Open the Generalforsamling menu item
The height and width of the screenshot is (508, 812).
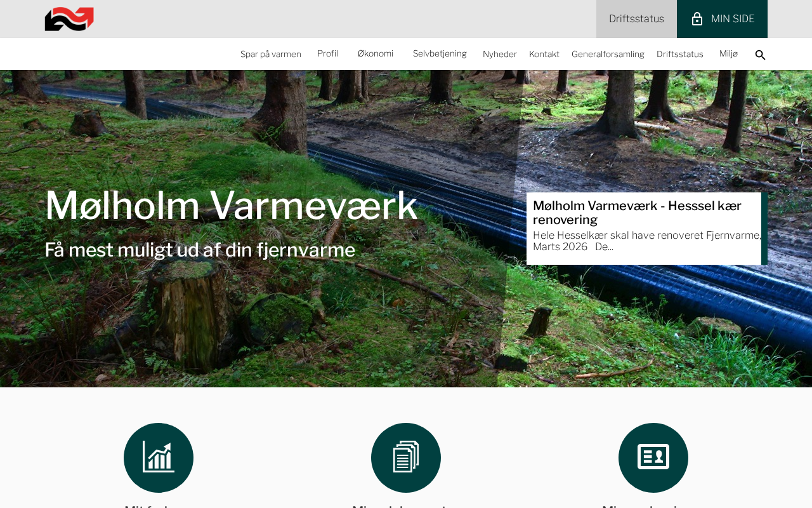tap(608, 54)
